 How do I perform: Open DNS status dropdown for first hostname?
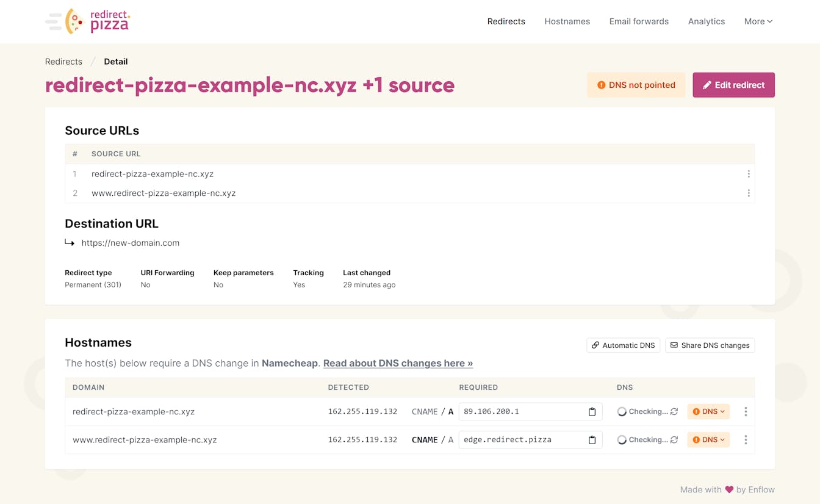click(x=708, y=412)
